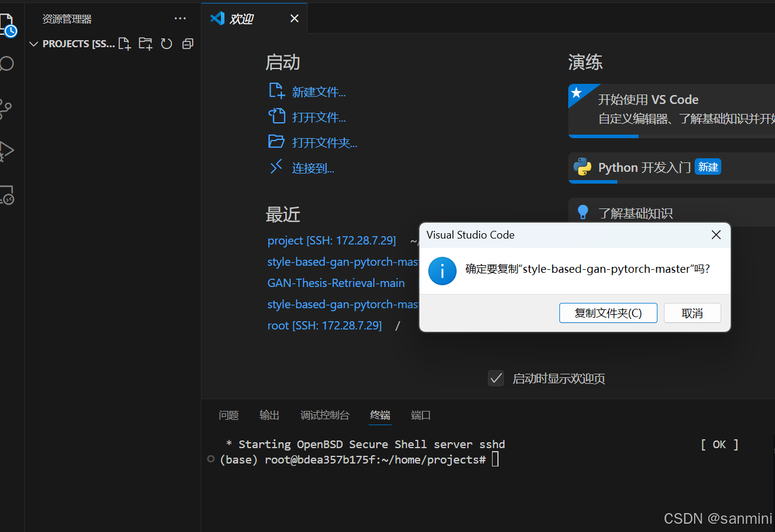This screenshot has height=532, width=775.
Task: Click the New File icon in Explorer header
Action: coord(125,44)
